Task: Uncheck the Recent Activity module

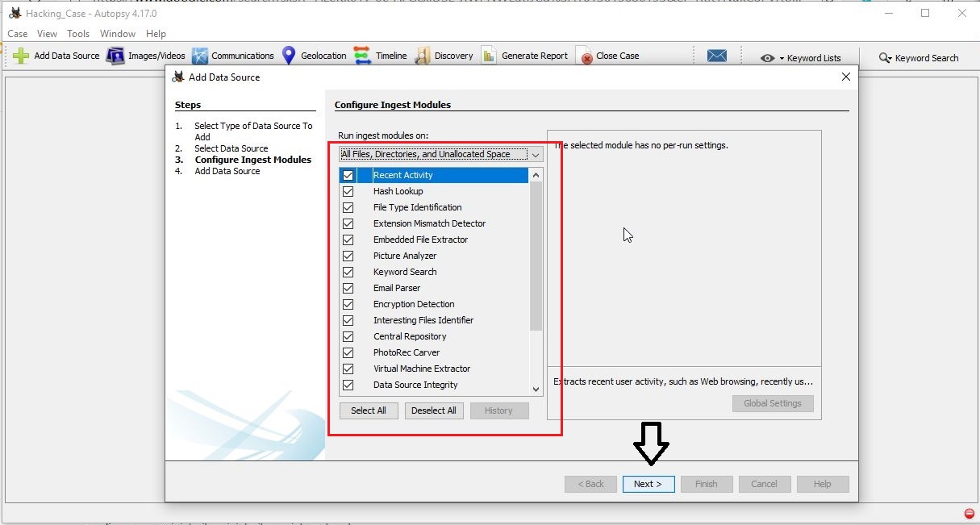Action: pyautogui.click(x=348, y=175)
